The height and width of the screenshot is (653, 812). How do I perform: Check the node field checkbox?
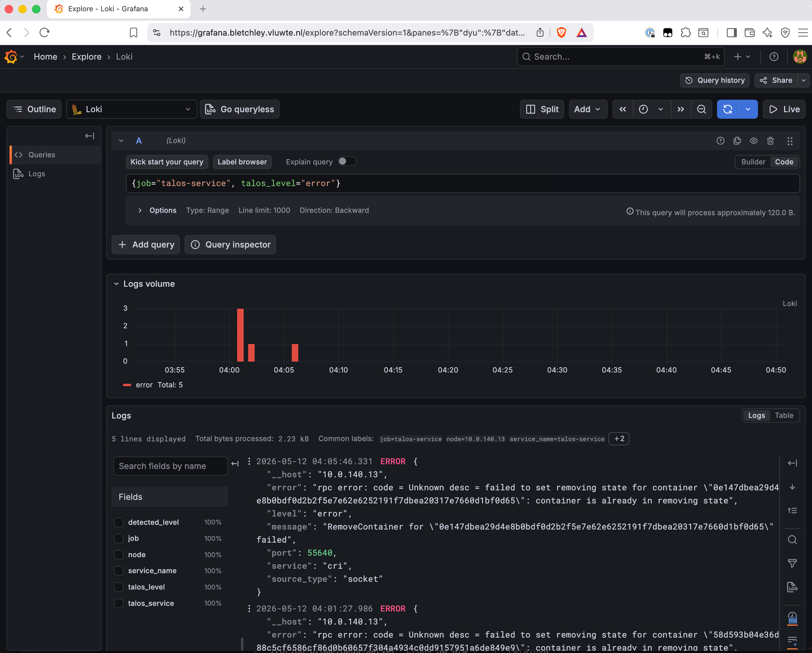click(119, 555)
